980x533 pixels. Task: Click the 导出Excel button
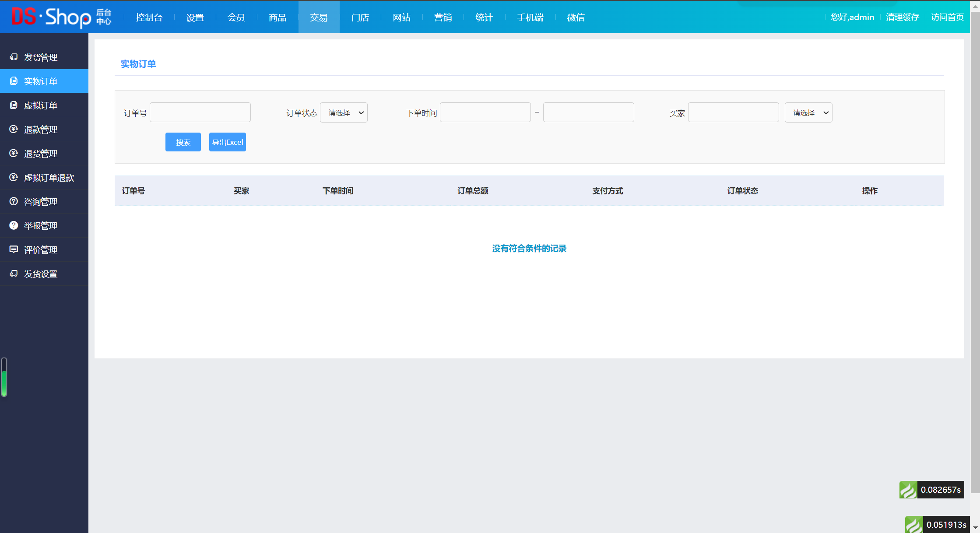coord(227,142)
